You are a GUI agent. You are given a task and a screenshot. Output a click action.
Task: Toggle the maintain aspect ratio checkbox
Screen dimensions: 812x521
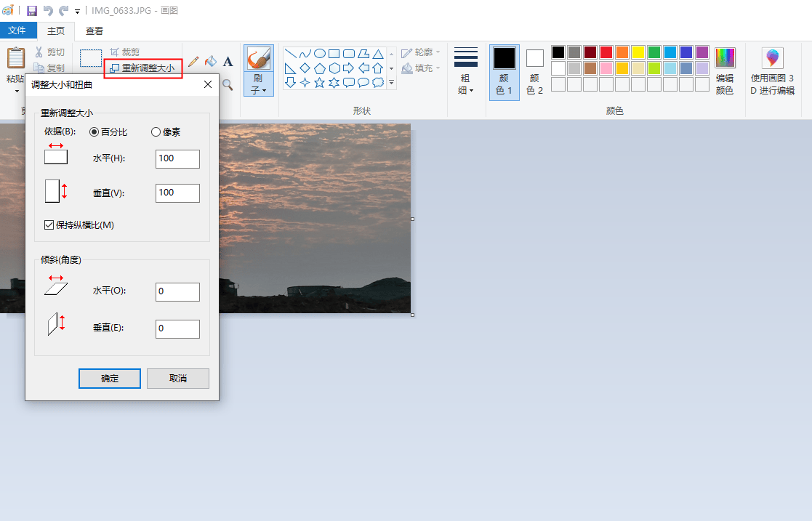click(x=49, y=225)
